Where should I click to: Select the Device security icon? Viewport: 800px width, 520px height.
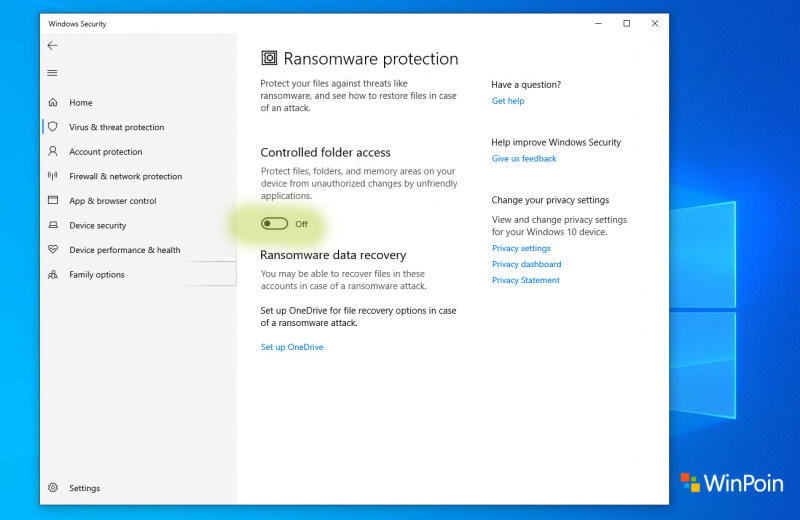tap(52, 226)
